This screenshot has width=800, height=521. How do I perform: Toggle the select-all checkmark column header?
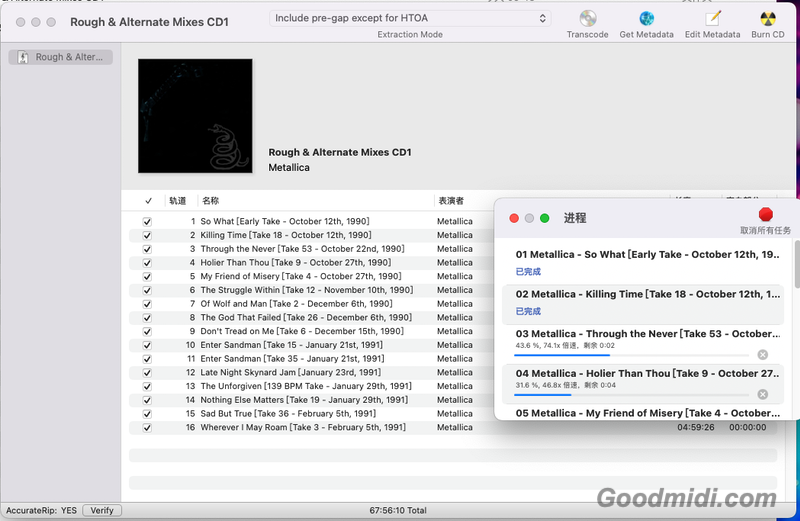pos(148,201)
